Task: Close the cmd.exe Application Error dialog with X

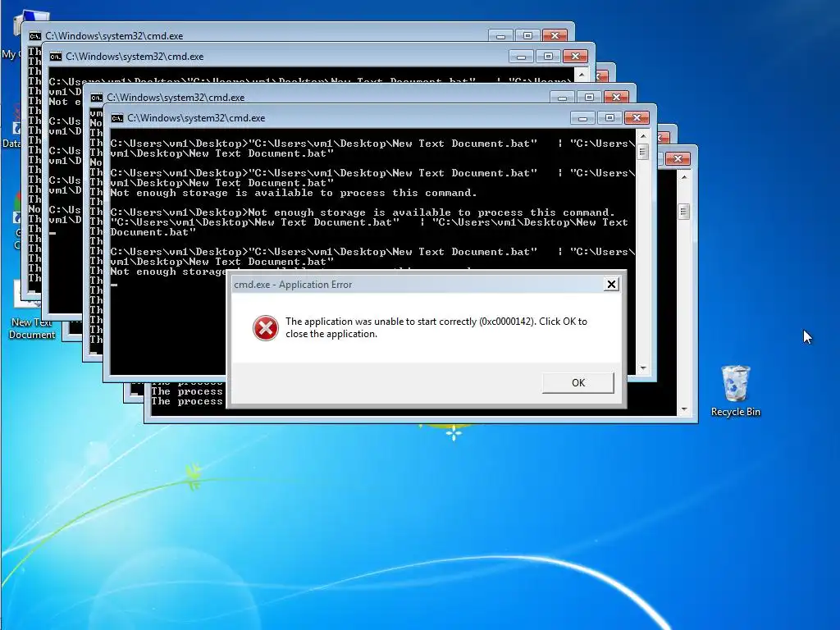Action: [611, 284]
